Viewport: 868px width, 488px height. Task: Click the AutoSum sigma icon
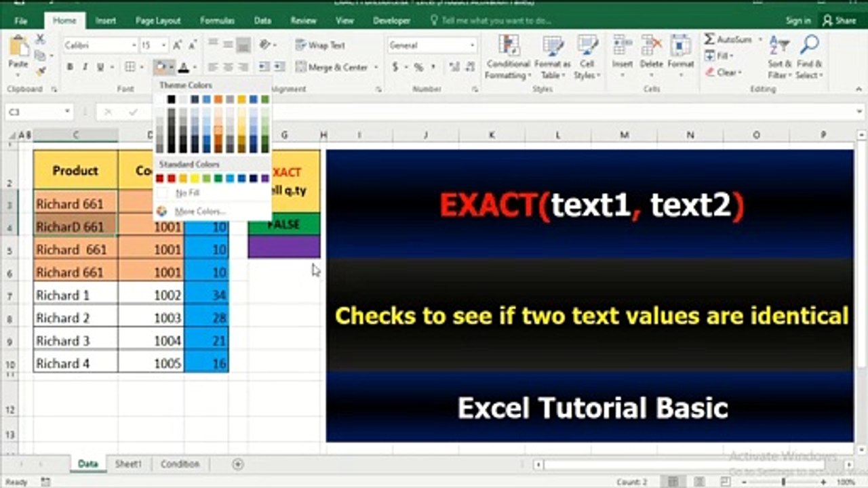709,39
